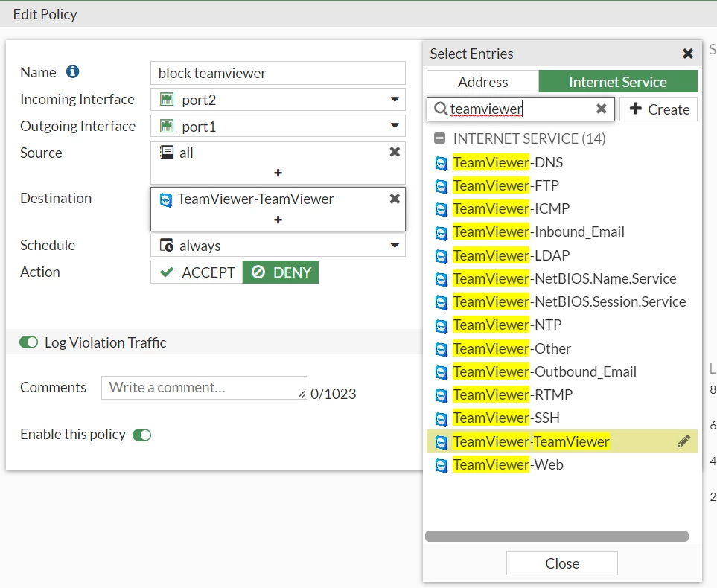717x588 pixels.
Task: Click the TeamViewer-LDAP service icon
Action: 441,256
